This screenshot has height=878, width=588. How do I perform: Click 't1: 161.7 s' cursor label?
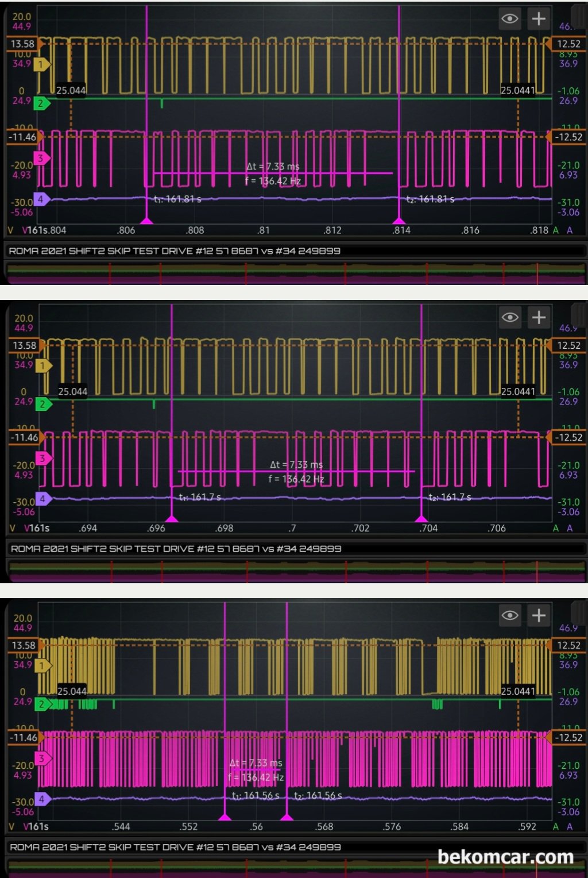pos(200,497)
